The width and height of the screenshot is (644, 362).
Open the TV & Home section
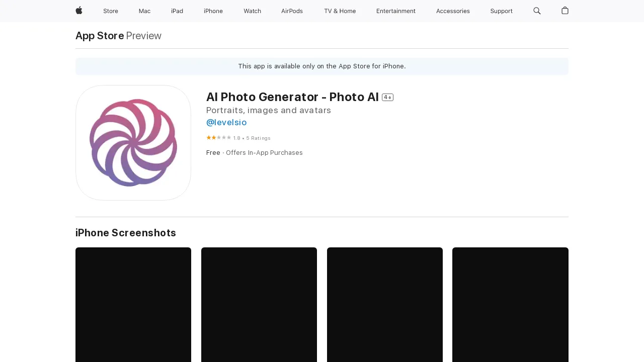click(x=340, y=11)
